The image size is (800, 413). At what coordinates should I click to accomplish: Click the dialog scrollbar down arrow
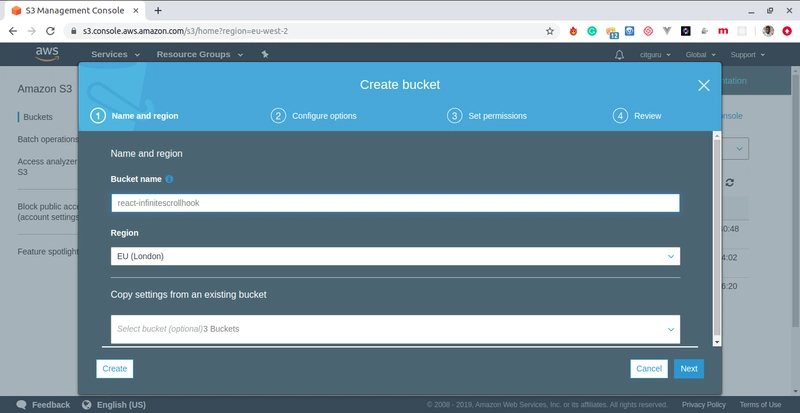(x=717, y=342)
